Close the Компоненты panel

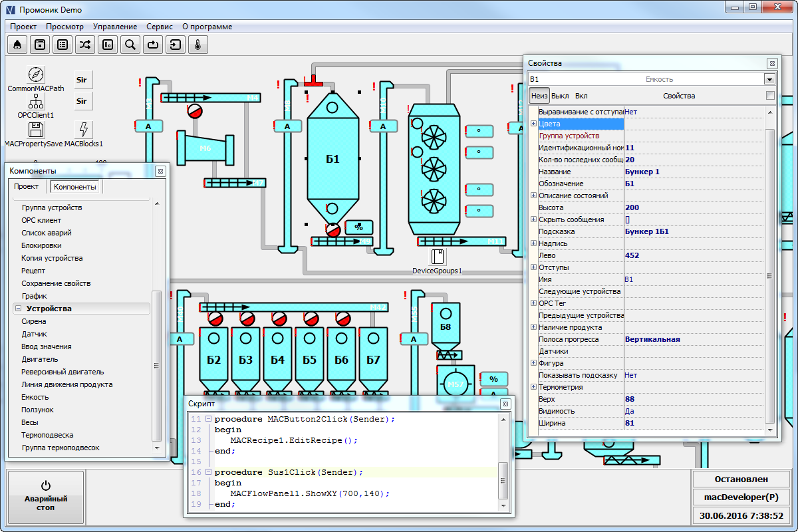[x=160, y=171]
